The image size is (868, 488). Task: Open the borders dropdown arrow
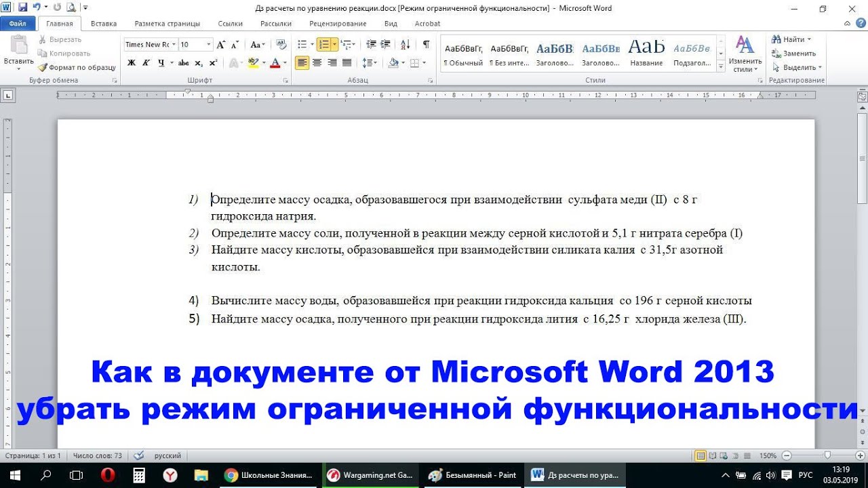(x=425, y=63)
